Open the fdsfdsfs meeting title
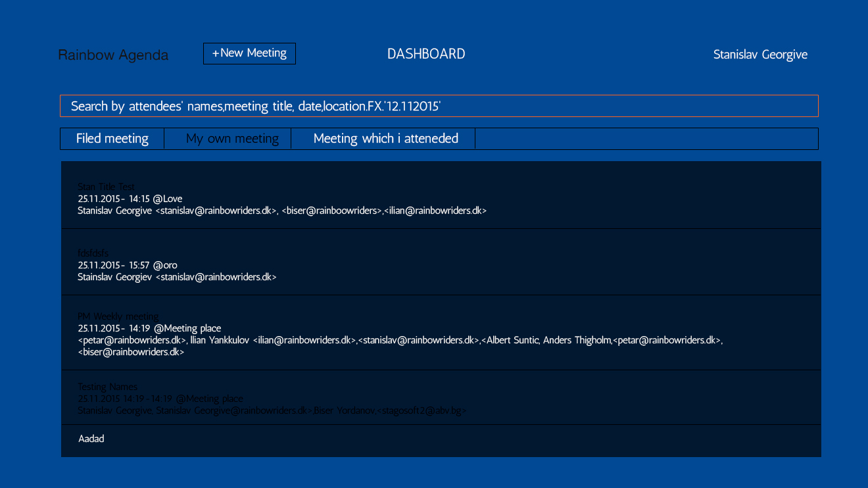The height and width of the screenshot is (488, 868). [x=93, y=253]
